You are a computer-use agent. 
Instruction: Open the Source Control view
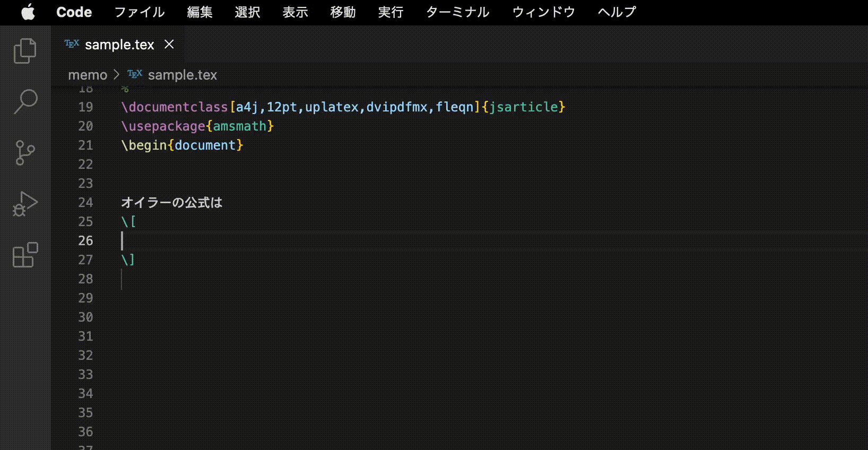coord(25,153)
